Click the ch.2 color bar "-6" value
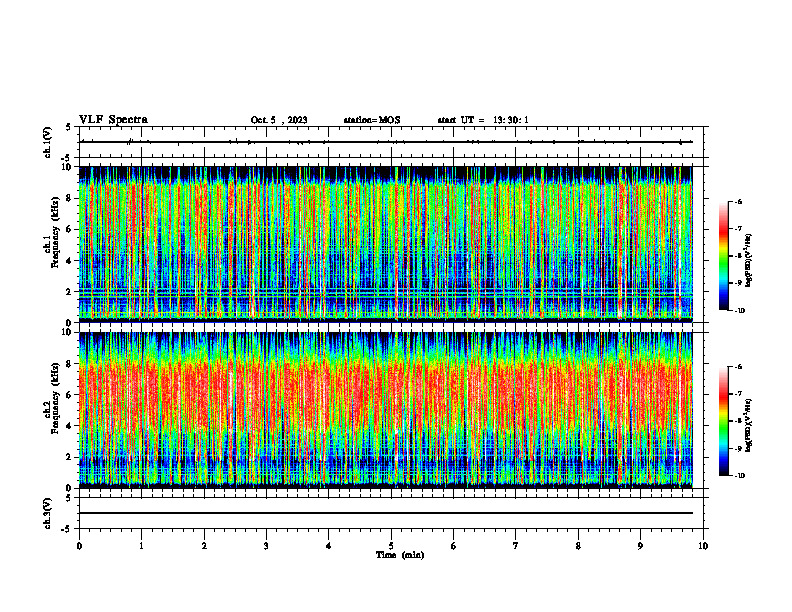This screenshot has height=612, width=792. (x=739, y=367)
